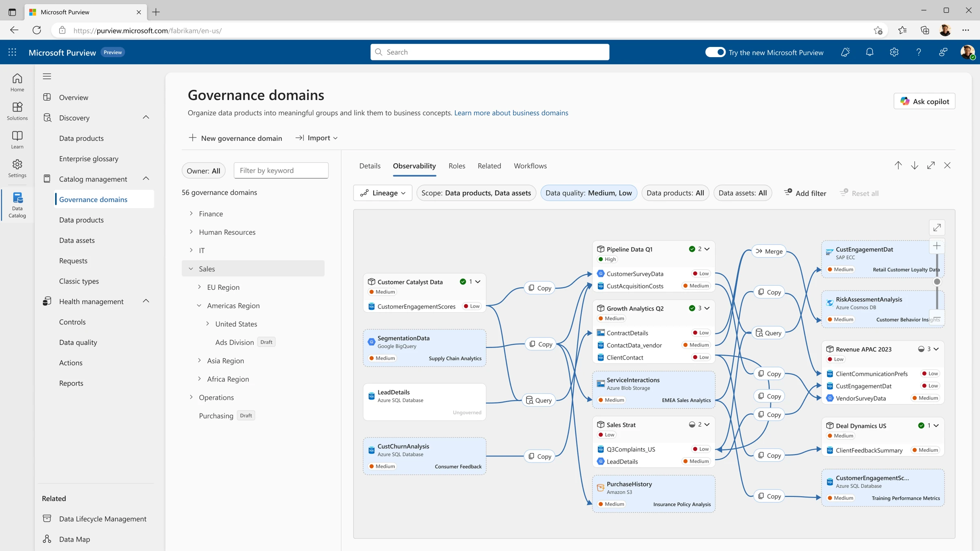Image resolution: width=980 pixels, height=551 pixels.
Task: Open Data Catalog in the left rail
Action: click(x=17, y=205)
